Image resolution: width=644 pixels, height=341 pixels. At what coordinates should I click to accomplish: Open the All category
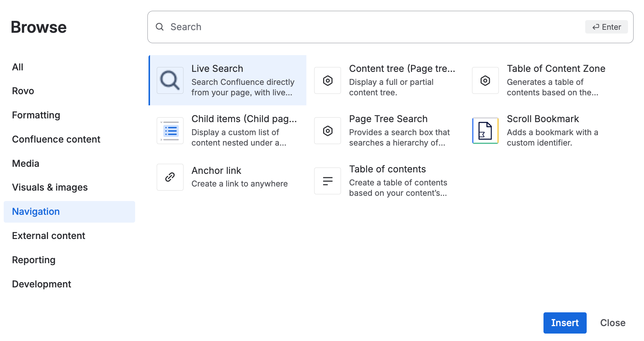coord(17,67)
